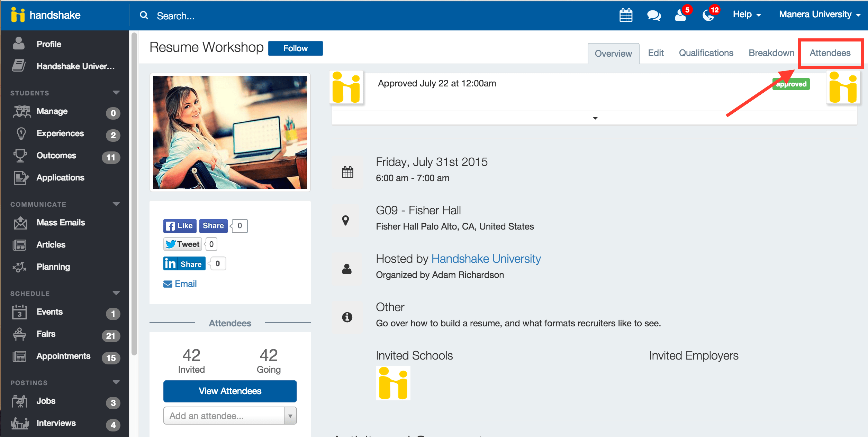Open user requests icon with badge 5
Screen dimensions: 868x437
coord(681,15)
